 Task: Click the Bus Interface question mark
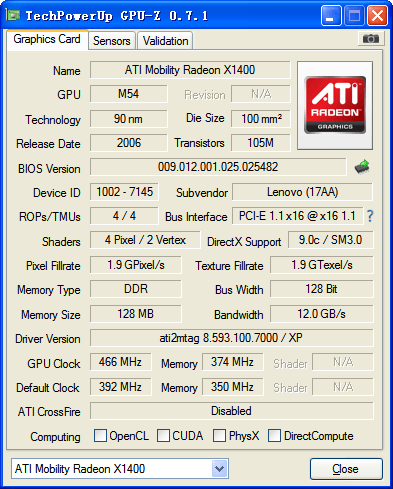coord(370,216)
